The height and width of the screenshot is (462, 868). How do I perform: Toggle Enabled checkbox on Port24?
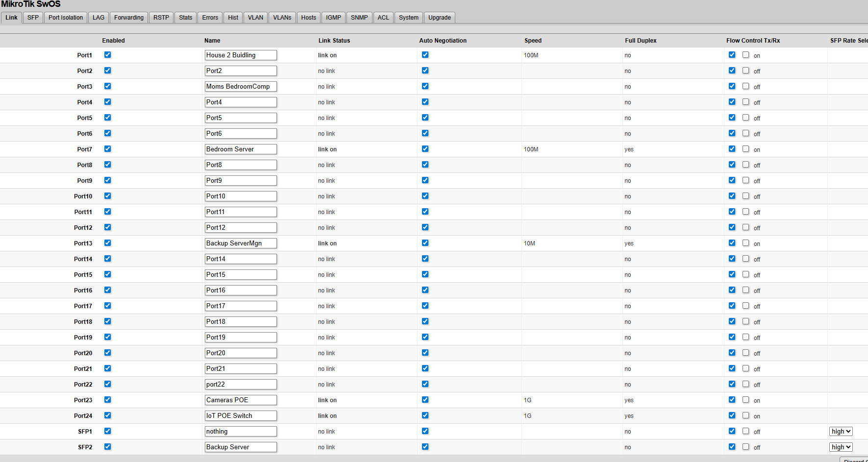click(x=108, y=415)
